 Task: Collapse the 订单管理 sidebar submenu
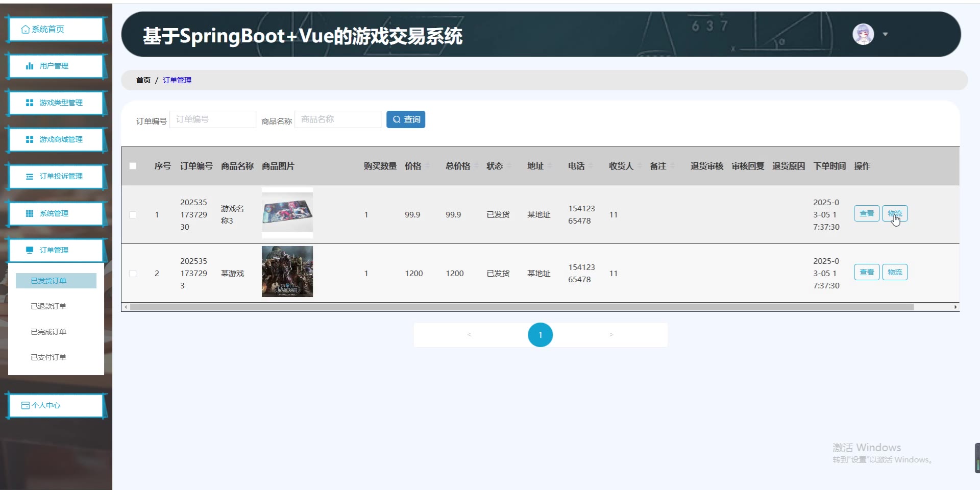(x=56, y=250)
